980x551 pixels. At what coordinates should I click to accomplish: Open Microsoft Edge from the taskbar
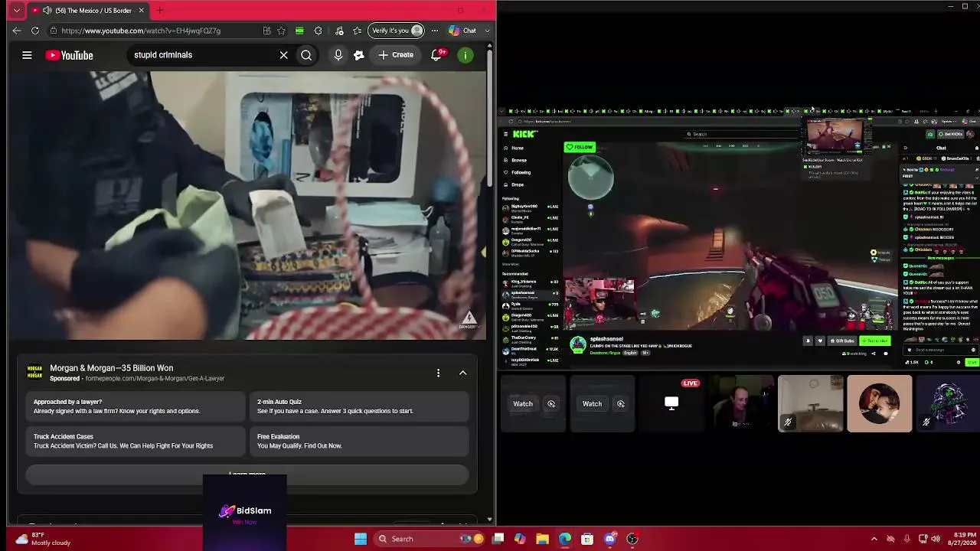564,539
